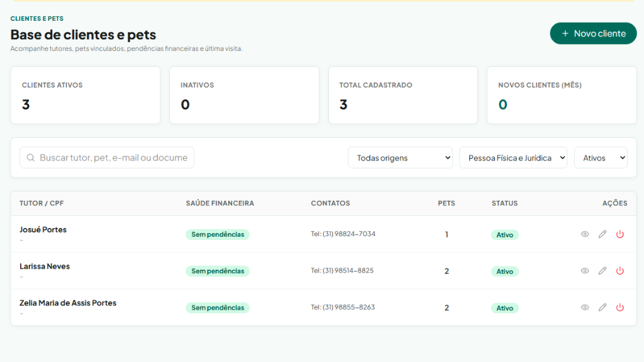
Task: View details of Larissa Neves (eye icon)
Action: pyautogui.click(x=585, y=271)
